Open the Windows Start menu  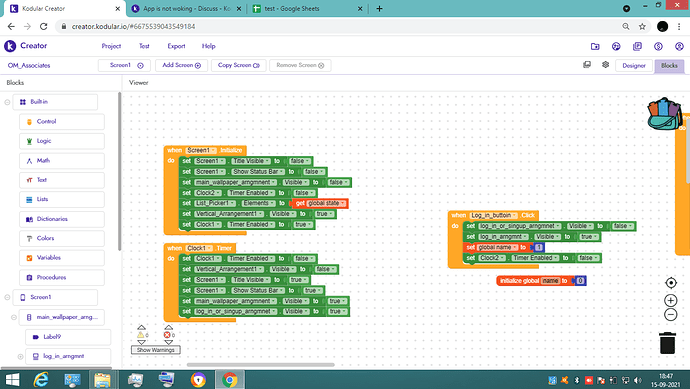[x=12, y=379]
